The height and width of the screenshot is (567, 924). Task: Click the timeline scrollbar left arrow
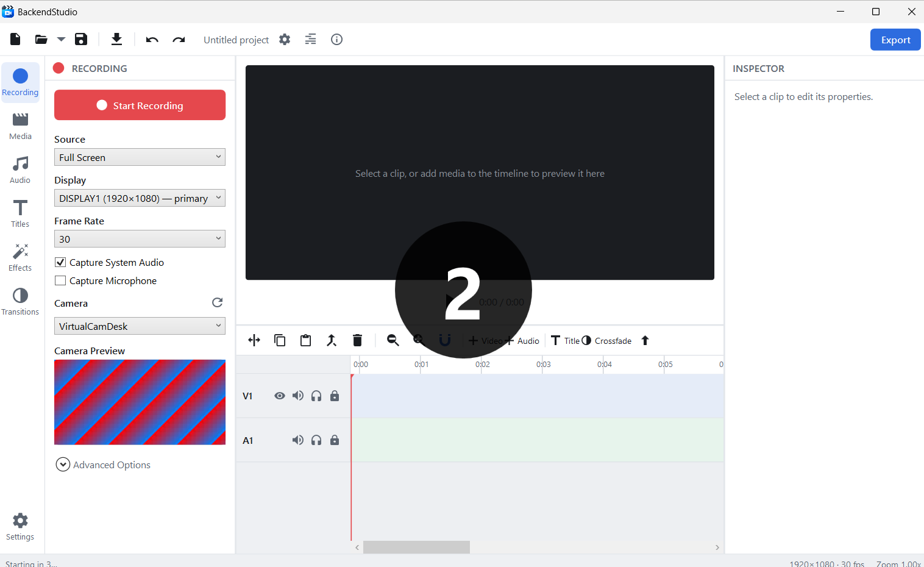(357, 547)
